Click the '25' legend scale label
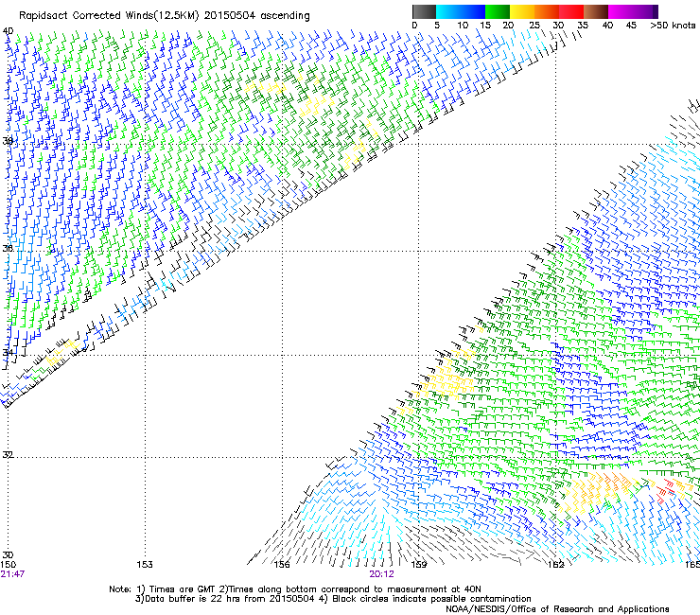This screenshot has height=615, width=700. [534, 26]
